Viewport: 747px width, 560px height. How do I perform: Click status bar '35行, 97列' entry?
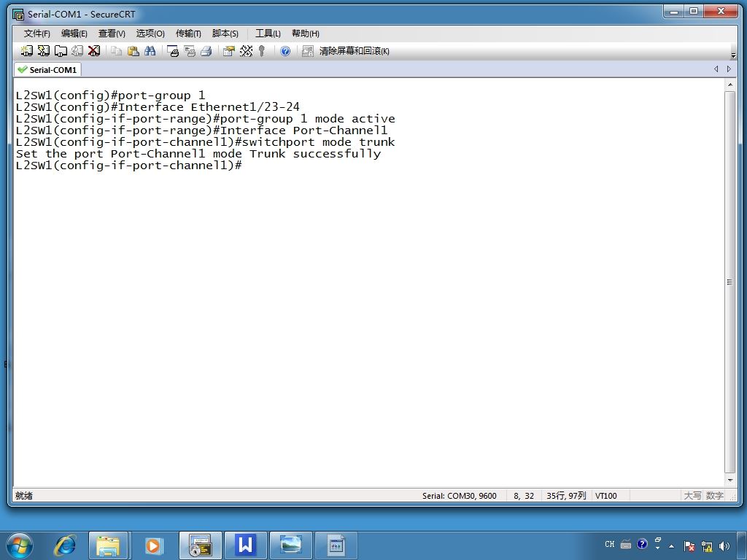(x=566, y=496)
